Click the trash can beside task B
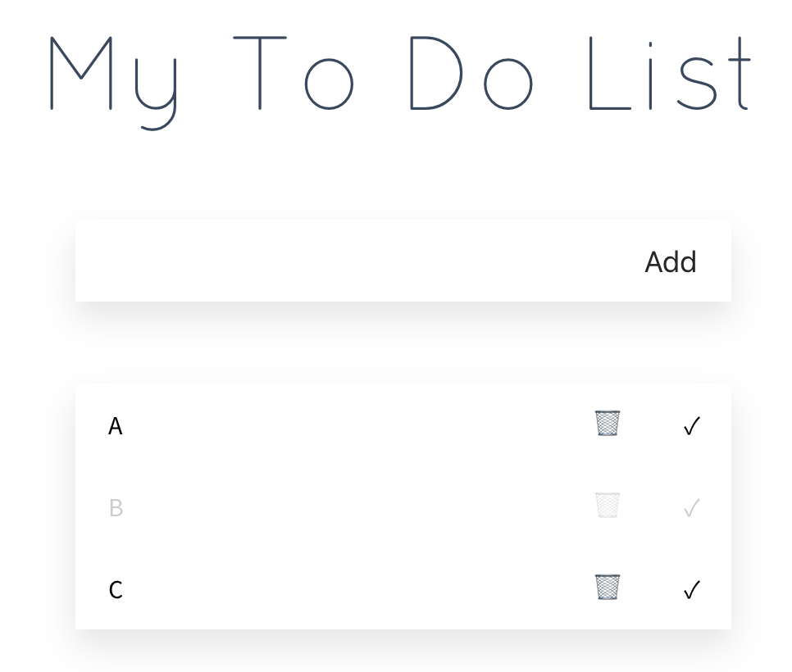 (608, 506)
